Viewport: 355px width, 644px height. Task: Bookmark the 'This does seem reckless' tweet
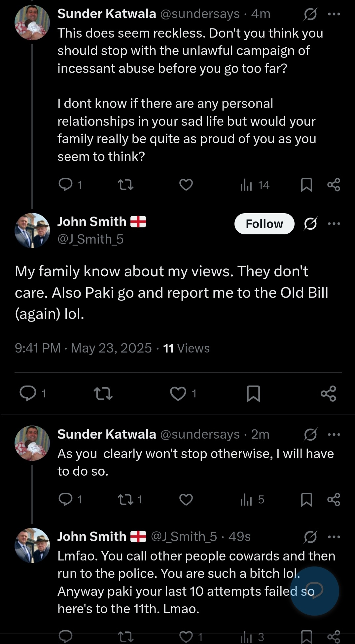pyautogui.click(x=306, y=185)
